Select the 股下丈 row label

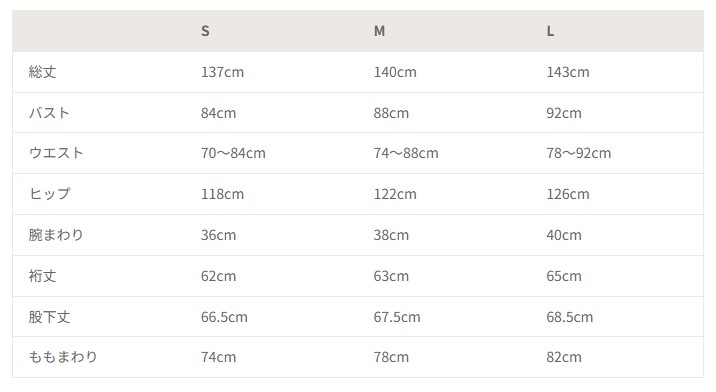[49, 317]
